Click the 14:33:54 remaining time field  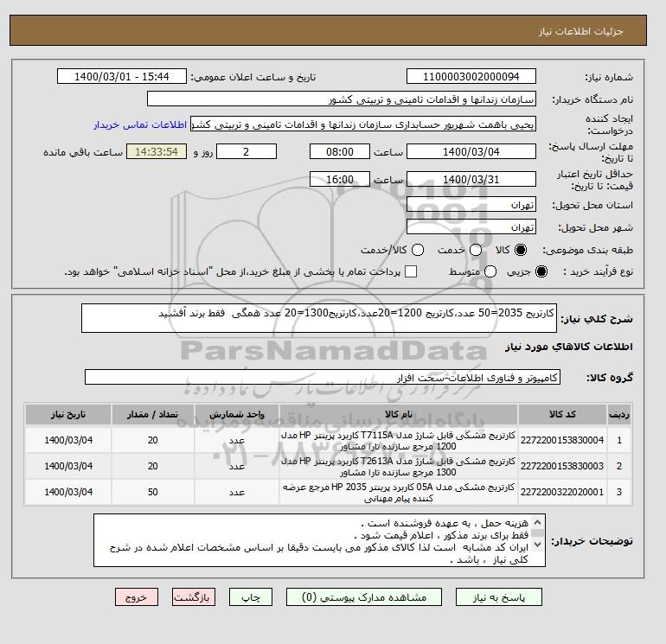click(157, 151)
